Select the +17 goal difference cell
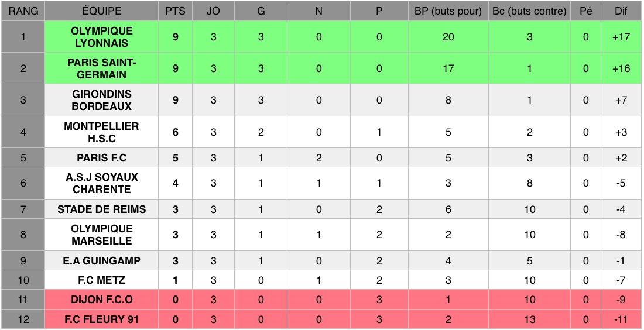 coord(621,37)
